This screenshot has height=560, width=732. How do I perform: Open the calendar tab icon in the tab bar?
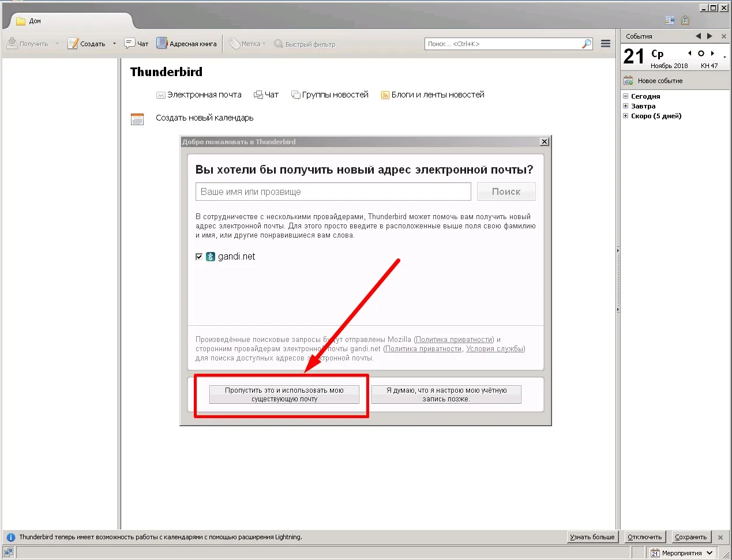coord(670,20)
